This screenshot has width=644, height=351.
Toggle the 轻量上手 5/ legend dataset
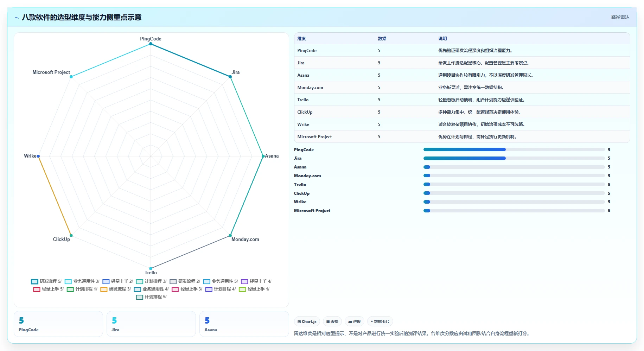49,289
